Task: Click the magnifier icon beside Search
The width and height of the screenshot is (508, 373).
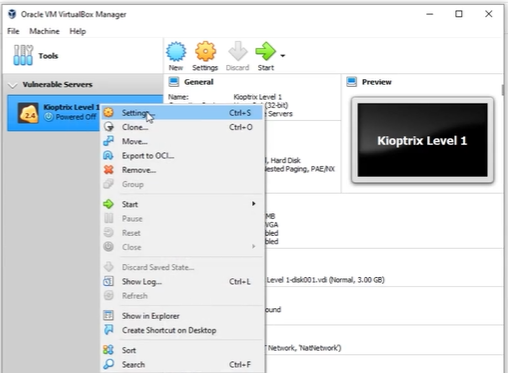Action: tap(109, 364)
